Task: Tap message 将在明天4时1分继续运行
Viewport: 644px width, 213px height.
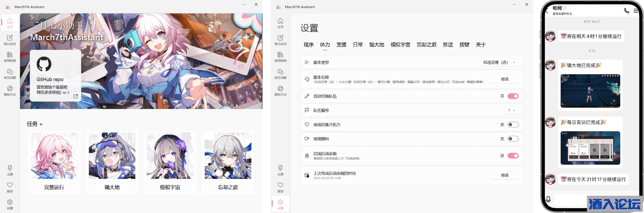Action: click(x=591, y=36)
